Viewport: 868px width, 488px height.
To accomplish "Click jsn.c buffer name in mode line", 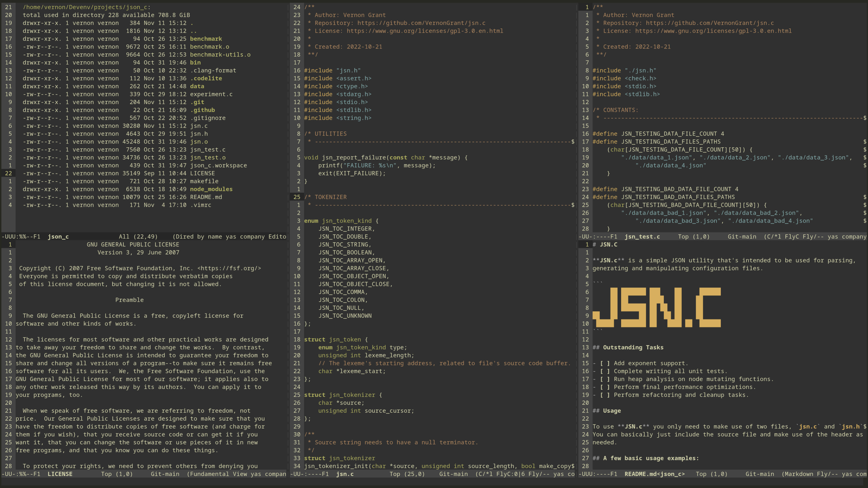I will click(345, 474).
